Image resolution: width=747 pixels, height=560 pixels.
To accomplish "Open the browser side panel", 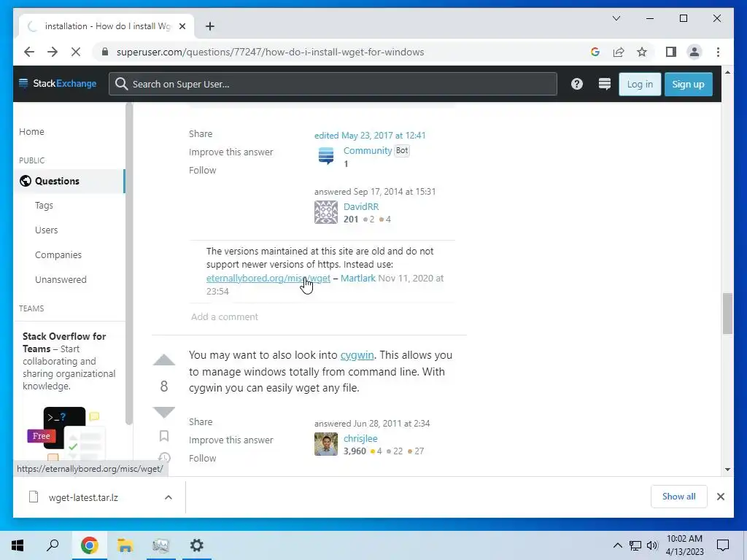I will click(671, 52).
